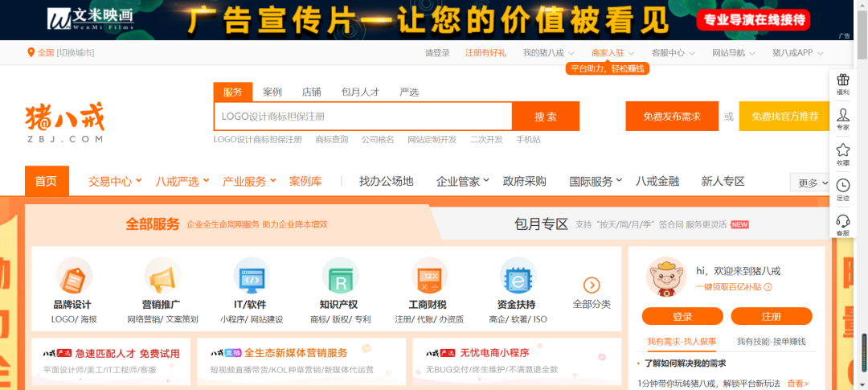Open 新人专区 nav item
The image size is (868, 390).
pos(723,181)
